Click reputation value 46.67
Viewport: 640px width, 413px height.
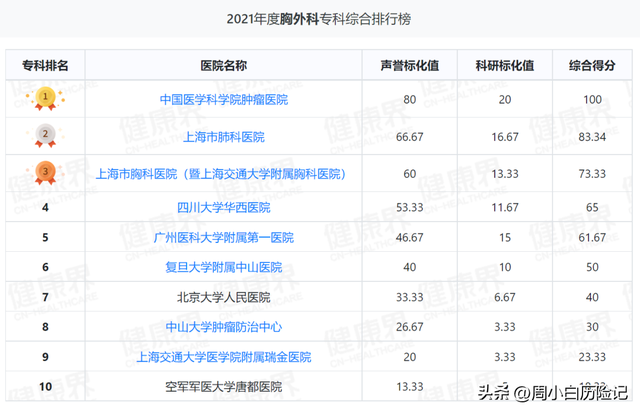click(x=410, y=238)
